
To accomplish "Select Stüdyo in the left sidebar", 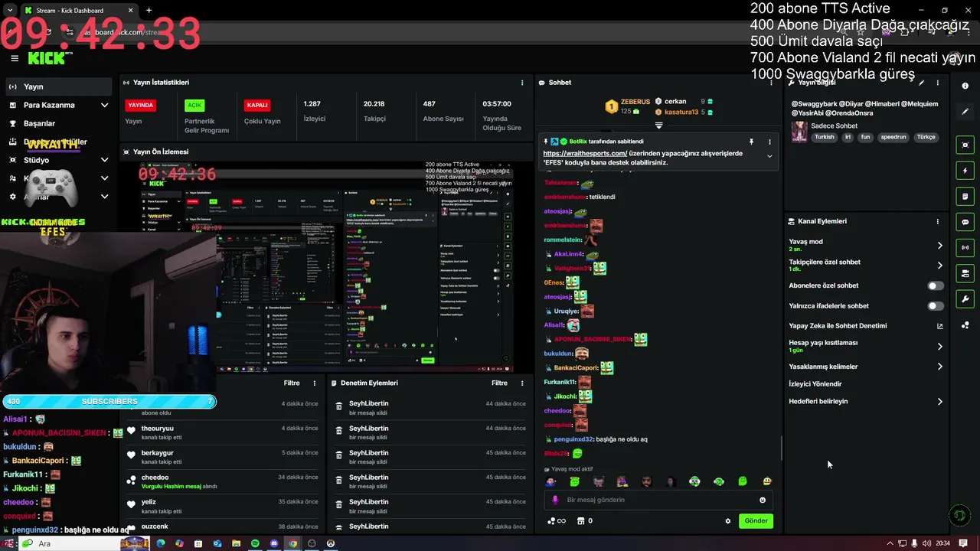I will click(x=58, y=160).
